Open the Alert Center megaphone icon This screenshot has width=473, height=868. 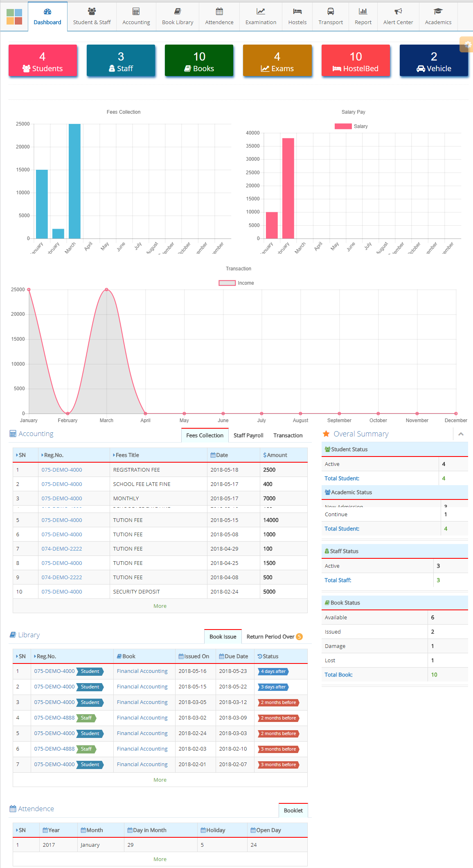click(398, 11)
